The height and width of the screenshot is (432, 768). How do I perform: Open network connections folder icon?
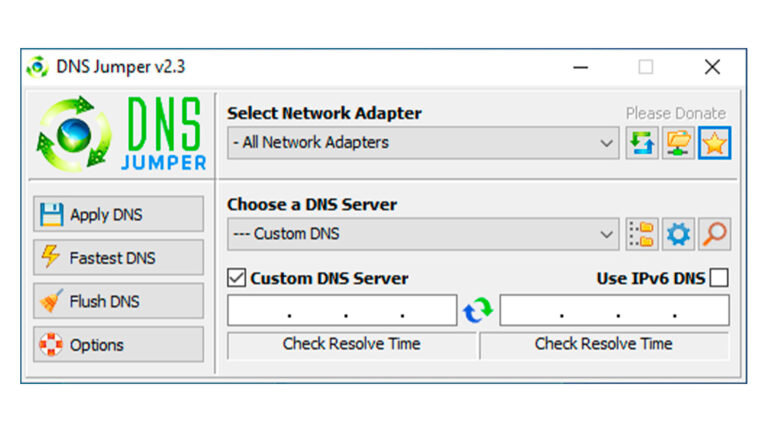tap(678, 143)
